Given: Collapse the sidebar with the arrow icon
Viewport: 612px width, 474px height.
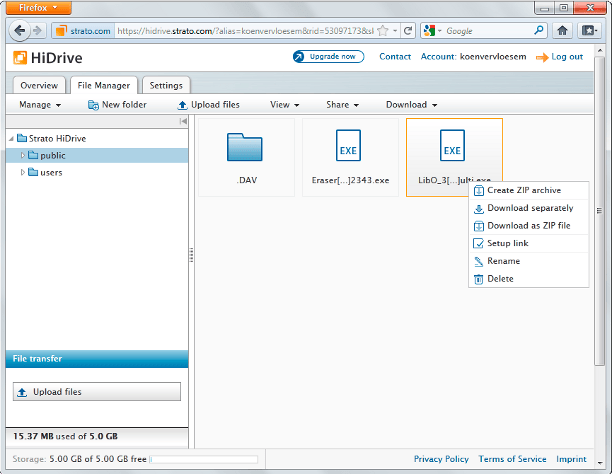Looking at the screenshot, I should (183, 121).
